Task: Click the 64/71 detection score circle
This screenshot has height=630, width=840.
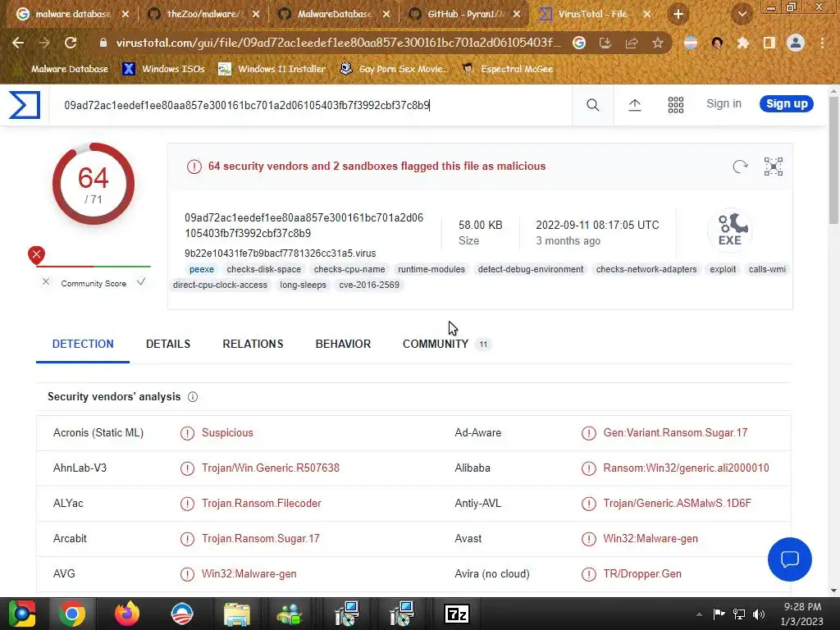Action: pyautogui.click(x=94, y=184)
